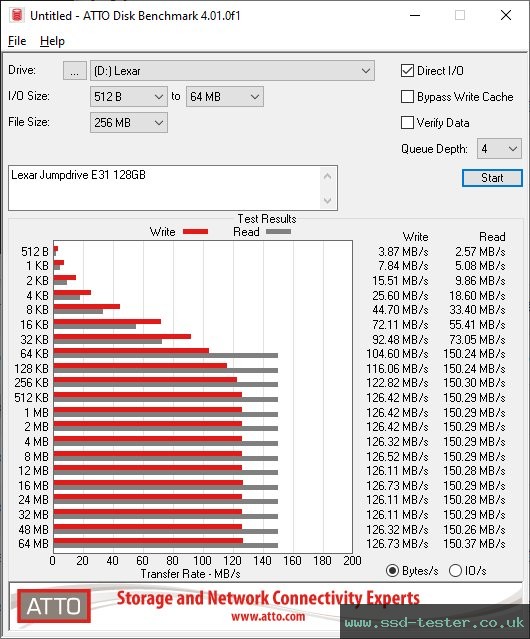Open the File menu
Screen dimensions: 530x639
pyautogui.click(x=17, y=41)
